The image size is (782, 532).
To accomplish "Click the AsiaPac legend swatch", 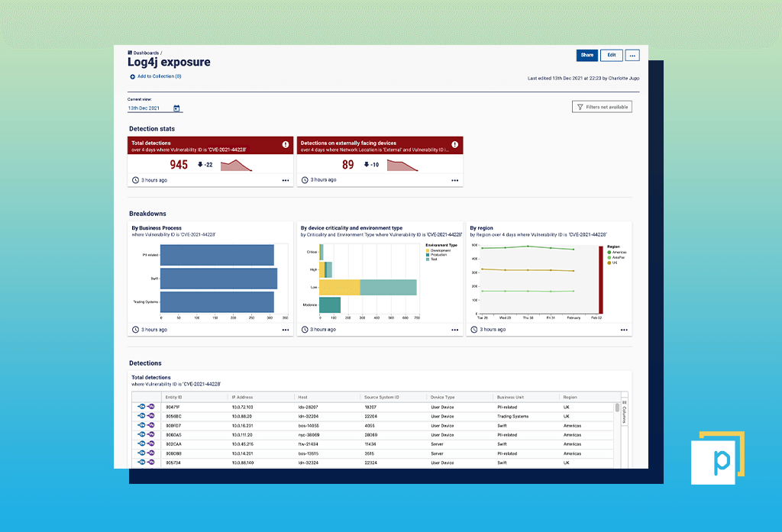I will pyautogui.click(x=609, y=258).
